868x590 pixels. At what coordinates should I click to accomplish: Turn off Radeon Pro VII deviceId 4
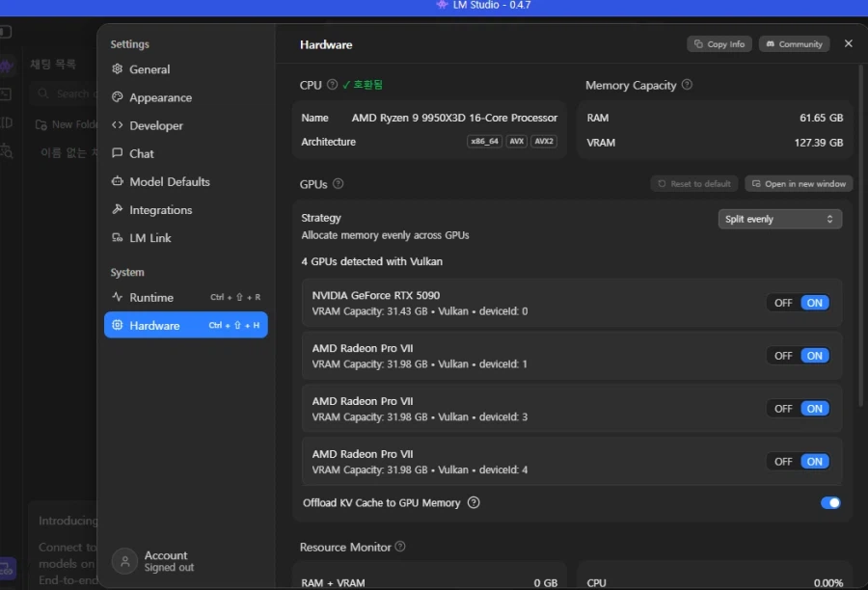pyautogui.click(x=783, y=462)
